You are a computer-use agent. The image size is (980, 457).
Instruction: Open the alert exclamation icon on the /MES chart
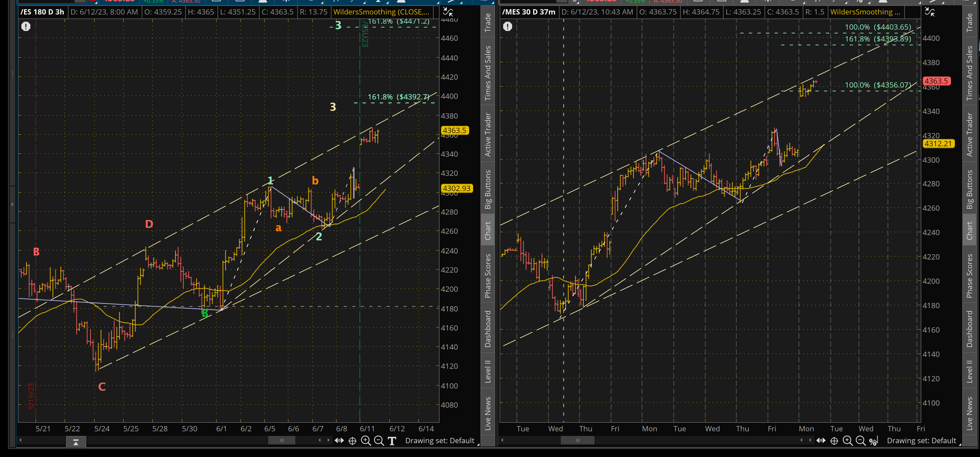click(x=507, y=26)
